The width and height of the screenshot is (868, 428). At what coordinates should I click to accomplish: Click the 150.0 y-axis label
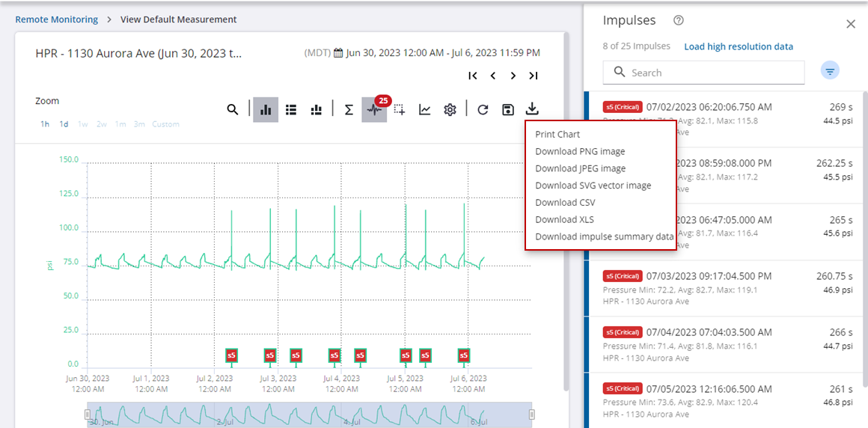pos(69,160)
